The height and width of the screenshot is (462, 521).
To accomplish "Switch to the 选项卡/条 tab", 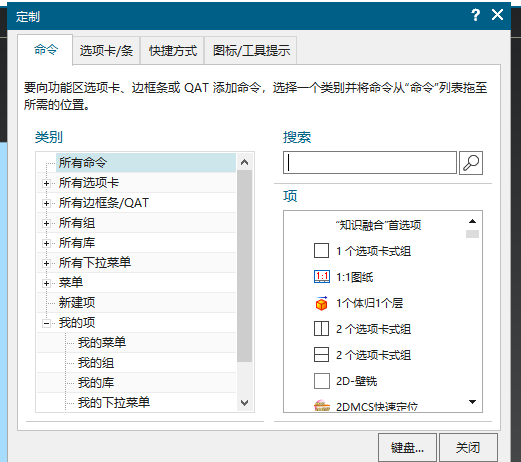I will click(106, 51).
